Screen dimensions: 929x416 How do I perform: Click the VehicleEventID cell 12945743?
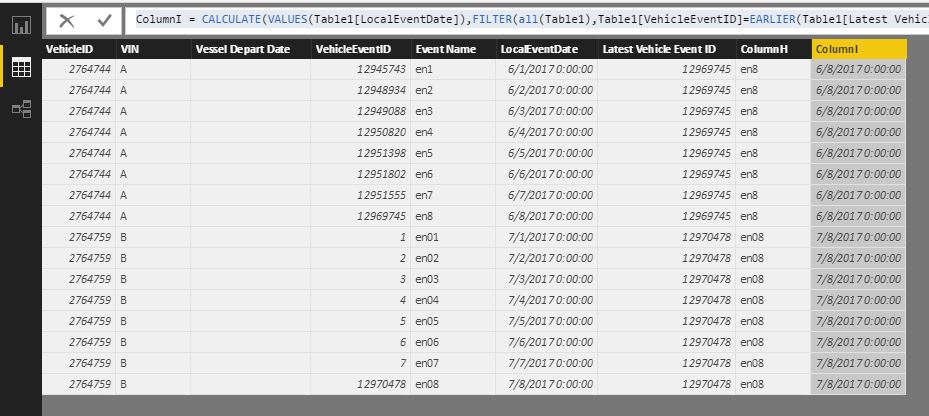tap(361, 69)
